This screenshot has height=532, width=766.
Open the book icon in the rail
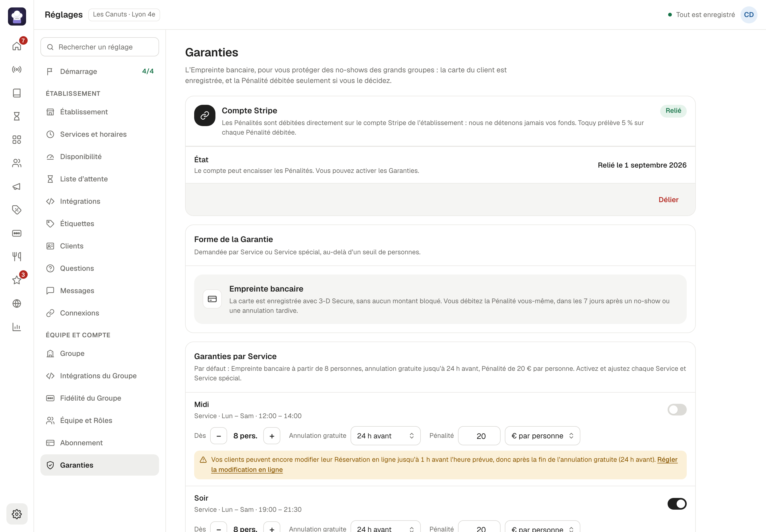click(17, 93)
